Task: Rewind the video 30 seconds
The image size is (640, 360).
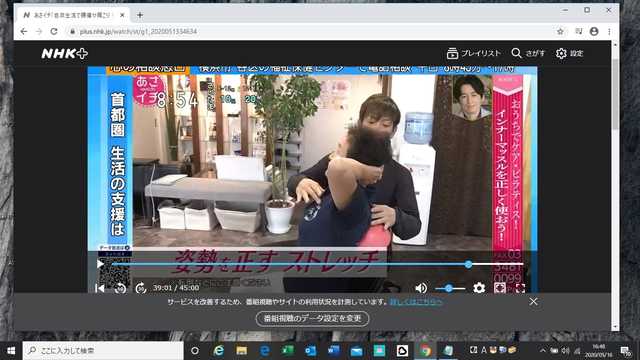Action: 120,288
